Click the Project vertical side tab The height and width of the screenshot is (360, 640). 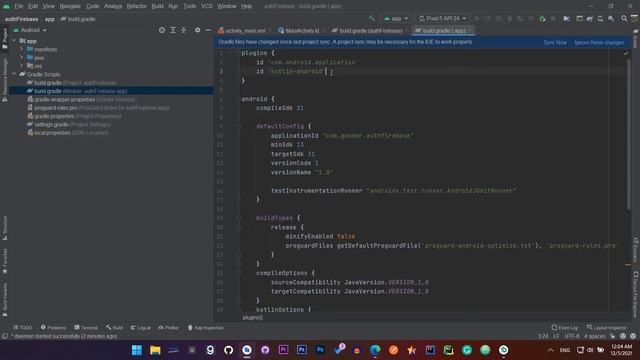5,38
